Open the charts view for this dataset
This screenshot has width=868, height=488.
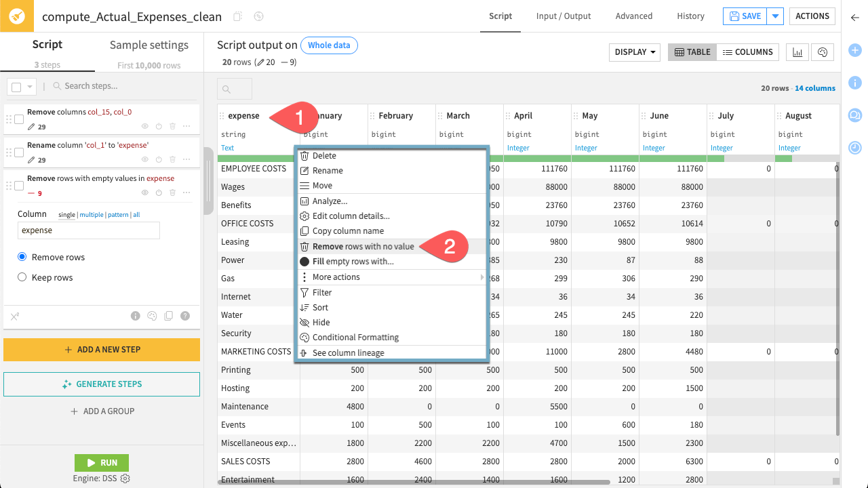(797, 52)
